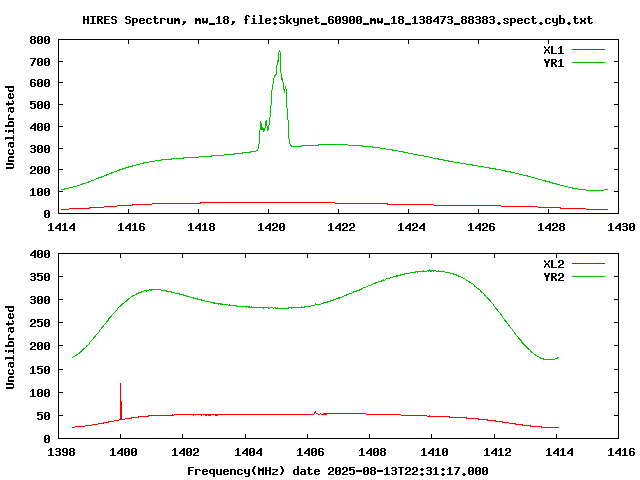
Task: Click the 1416 tick label on bottom plot
Action: tap(621, 452)
